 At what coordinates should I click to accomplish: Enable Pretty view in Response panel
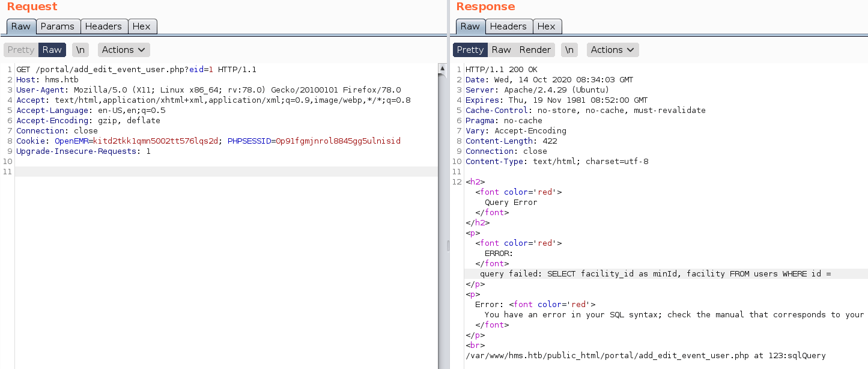[470, 50]
